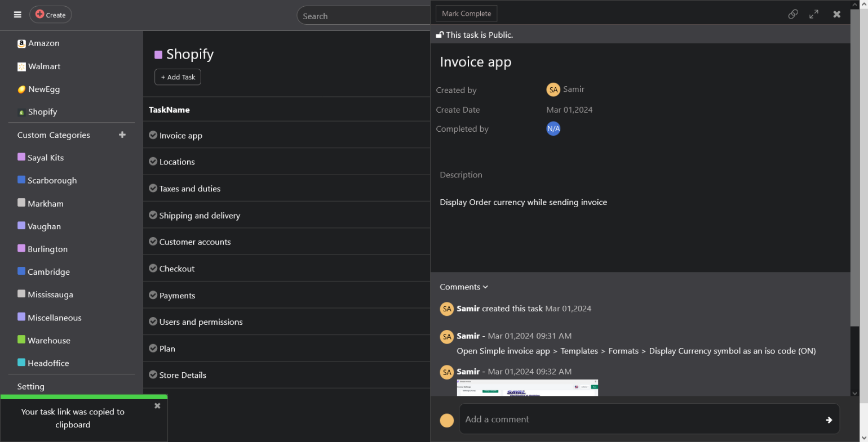
Task: Select NewEgg in the sidebar
Action: point(43,89)
